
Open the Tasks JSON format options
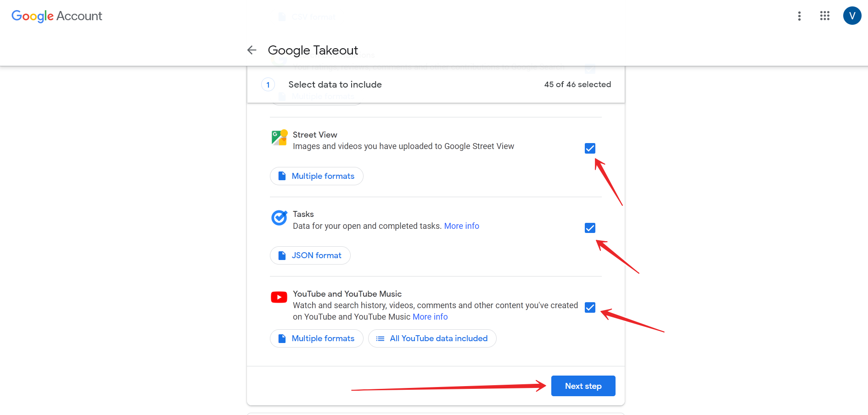[x=310, y=255]
